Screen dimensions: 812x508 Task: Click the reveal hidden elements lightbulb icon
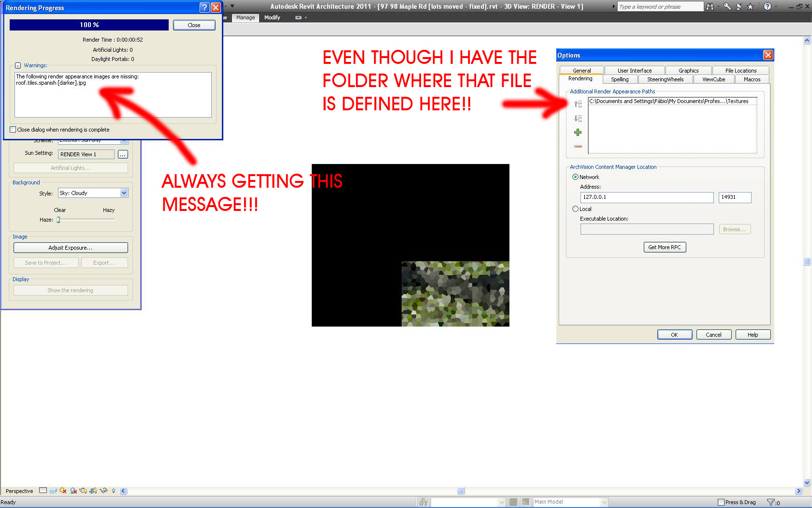click(x=114, y=491)
